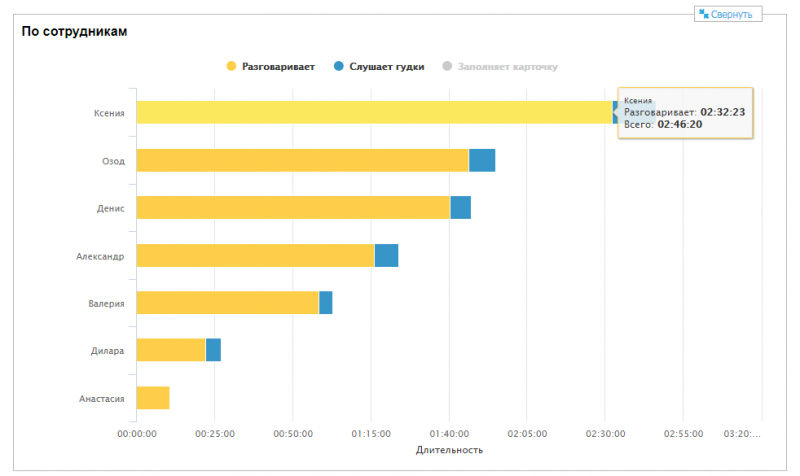The height and width of the screenshot is (476, 800).
Task: Click Денис's blue bar segment
Action: click(460, 207)
